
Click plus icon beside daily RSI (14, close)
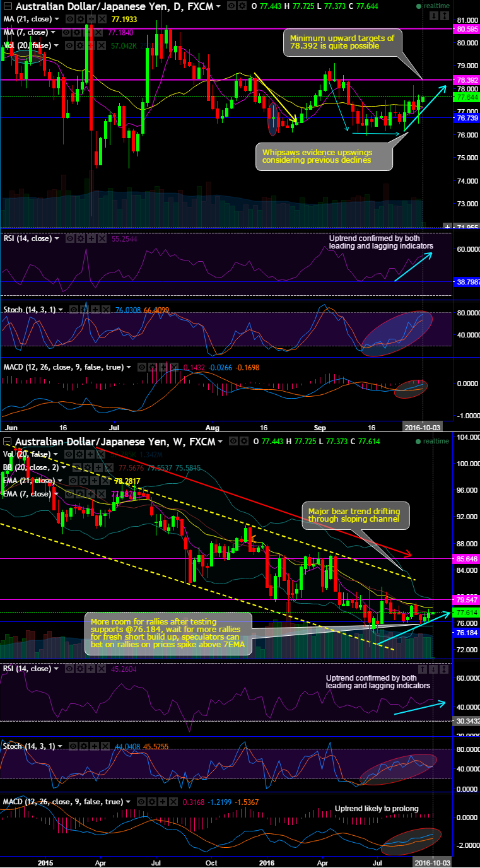[x=91, y=238]
